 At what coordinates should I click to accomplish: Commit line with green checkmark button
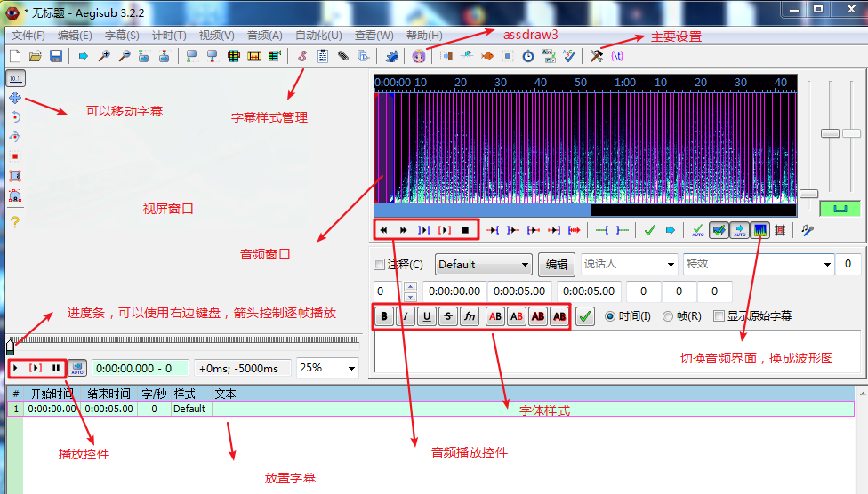coord(585,316)
